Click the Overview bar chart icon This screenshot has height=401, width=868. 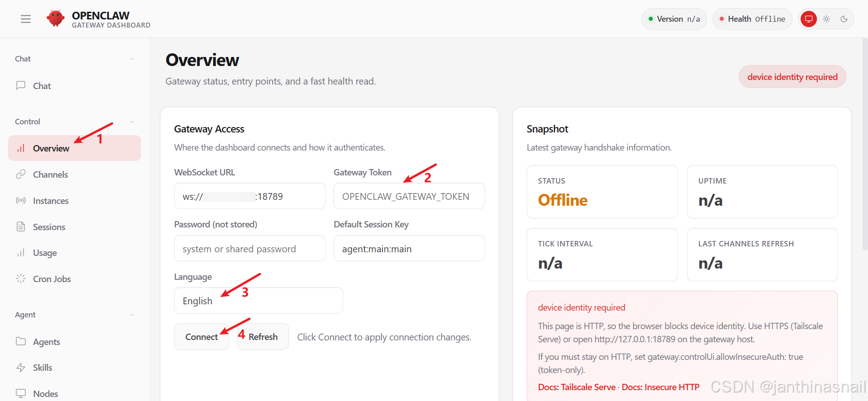click(x=21, y=148)
